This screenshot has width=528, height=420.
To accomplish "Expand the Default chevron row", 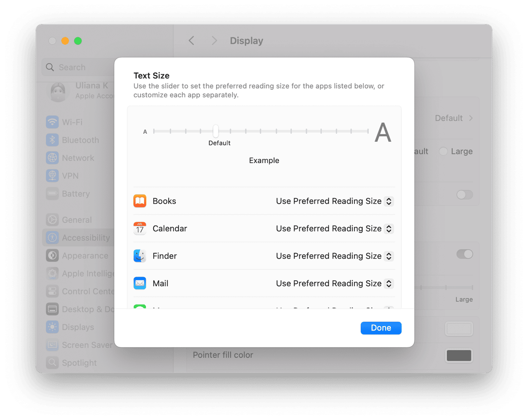I will pyautogui.click(x=471, y=118).
